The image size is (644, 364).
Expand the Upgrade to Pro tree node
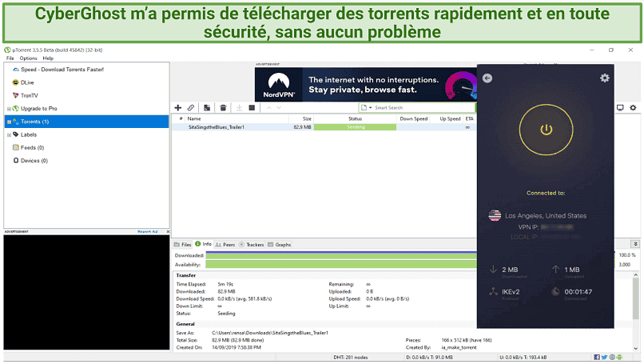[9, 109]
